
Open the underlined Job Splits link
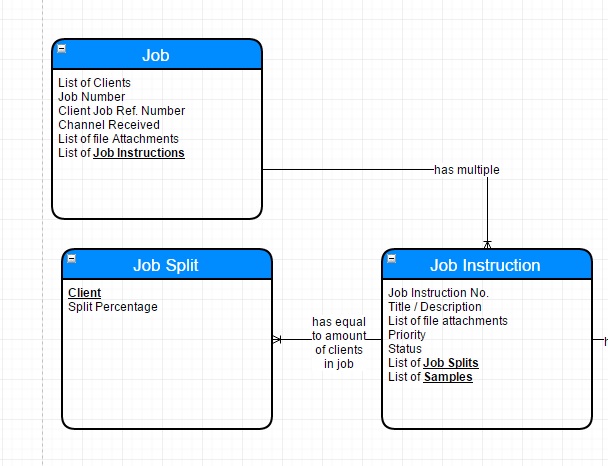451,363
